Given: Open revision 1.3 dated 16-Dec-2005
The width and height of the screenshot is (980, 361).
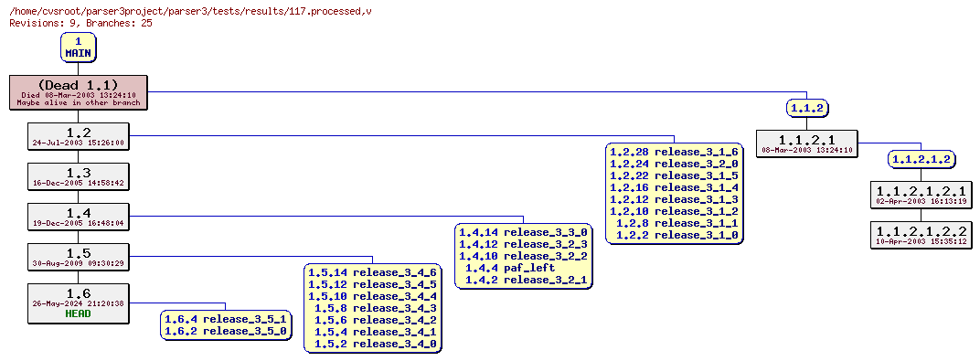Looking at the screenshot, I should [78, 176].
